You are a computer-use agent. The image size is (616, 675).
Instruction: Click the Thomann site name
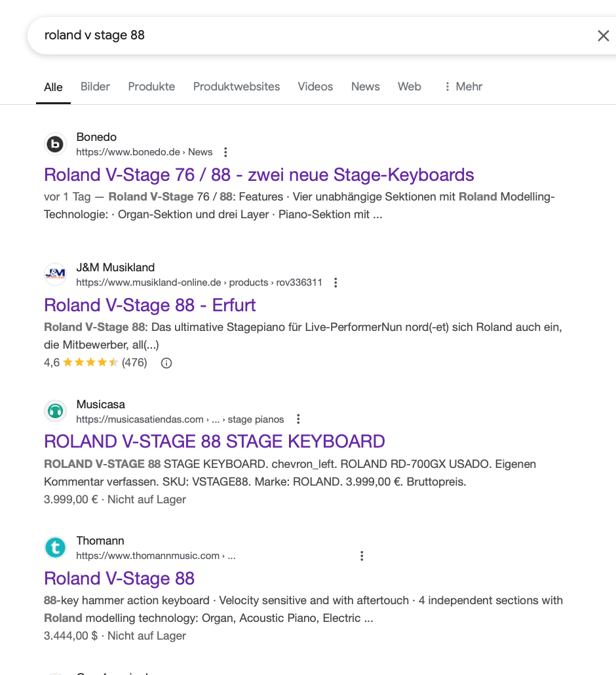pyautogui.click(x=100, y=541)
